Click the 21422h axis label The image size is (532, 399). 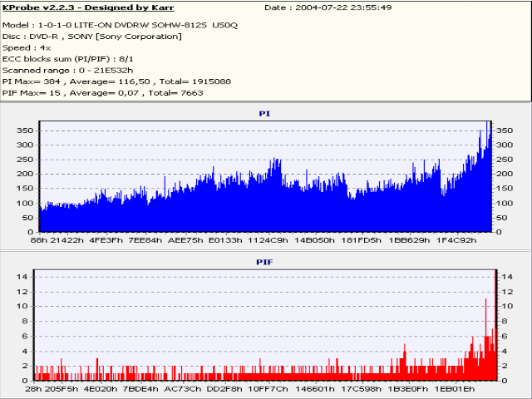click(x=66, y=240)
